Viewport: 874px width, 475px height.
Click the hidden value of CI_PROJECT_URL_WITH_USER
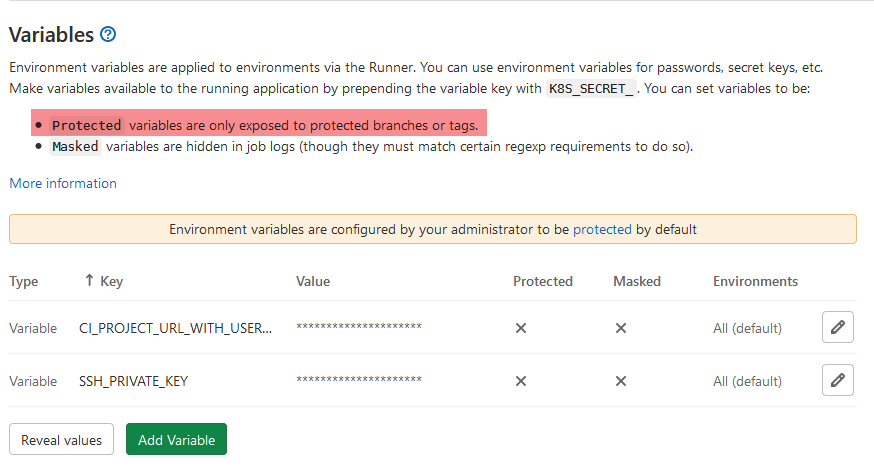[x=359, y=328]
